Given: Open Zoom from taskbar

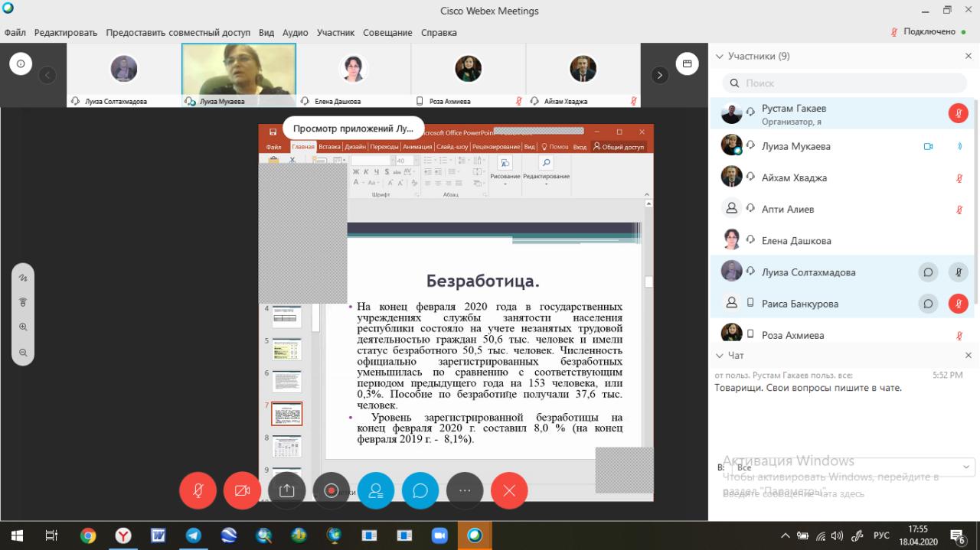Looking at the screenshot, I should point(439,535).
